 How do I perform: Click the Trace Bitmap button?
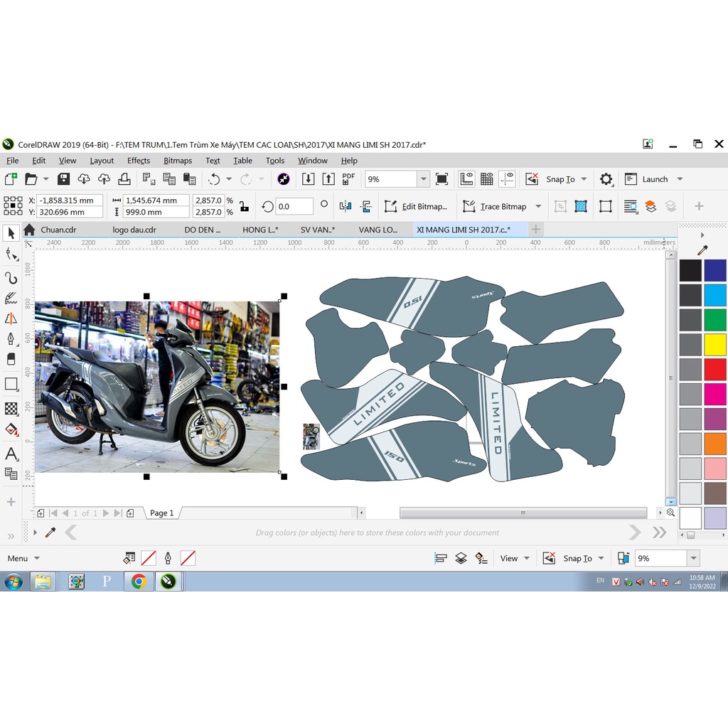[x=495, y=207]
